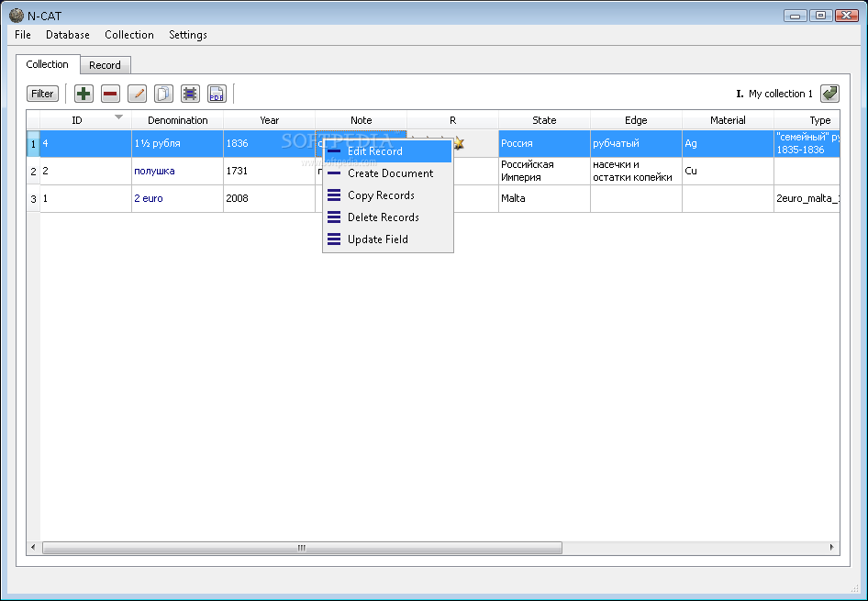Choose Create Document from context menu

387,173
